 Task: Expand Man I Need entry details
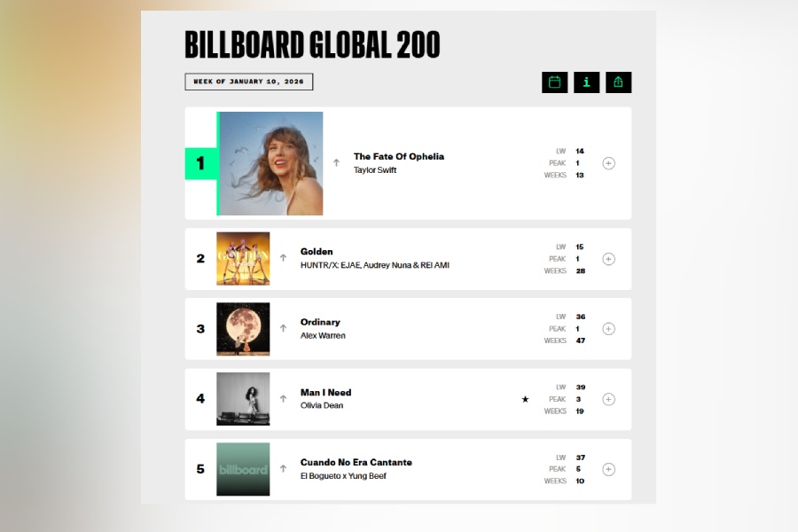tap(608, 399)
